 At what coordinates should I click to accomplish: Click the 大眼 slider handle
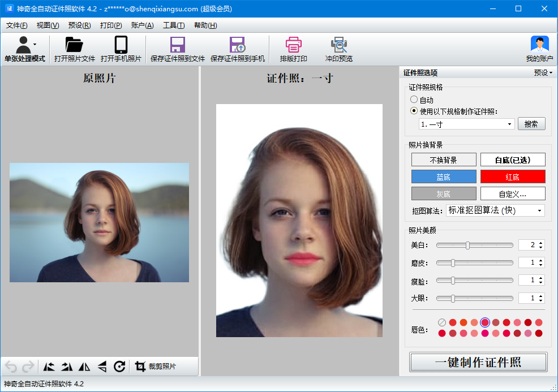(x=453, y=299)
